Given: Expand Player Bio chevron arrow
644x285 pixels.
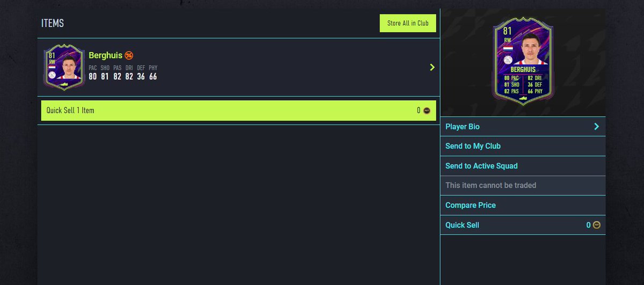Looking at the screenshot, I should point(596,127).
